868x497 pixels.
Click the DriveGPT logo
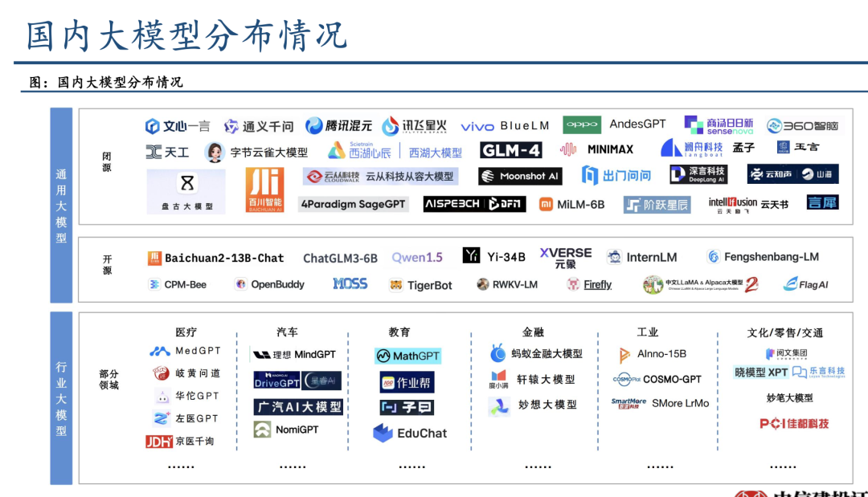tap(276, 381)
